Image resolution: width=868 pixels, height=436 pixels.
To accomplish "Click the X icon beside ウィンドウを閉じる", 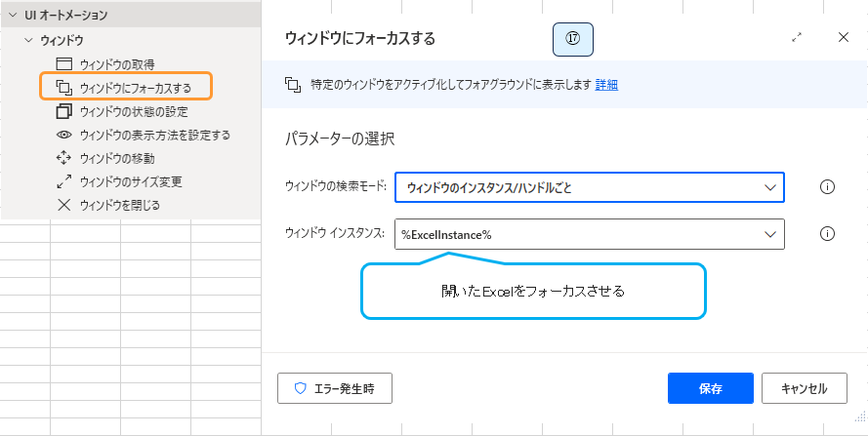I will 64,205.
